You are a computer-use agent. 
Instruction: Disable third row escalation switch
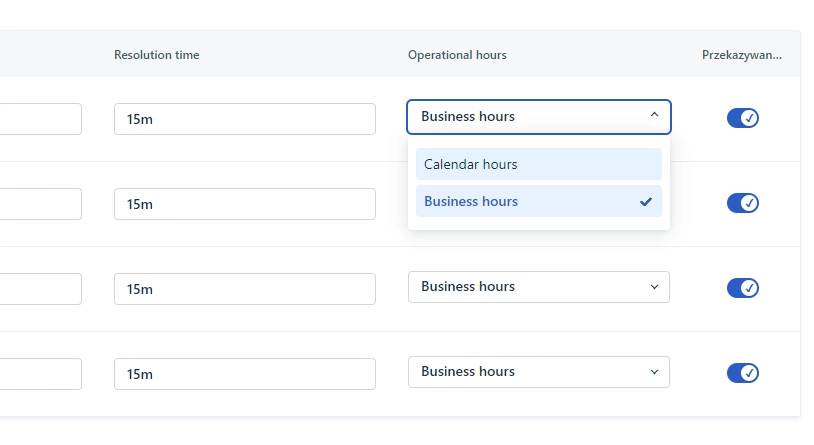[x=743, y=288]
